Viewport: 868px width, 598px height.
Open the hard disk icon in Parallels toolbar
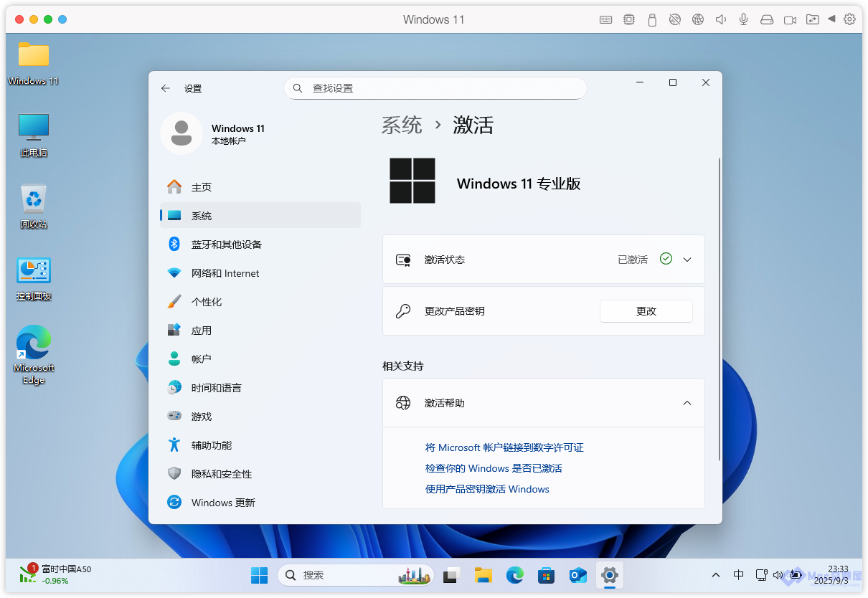767,19
